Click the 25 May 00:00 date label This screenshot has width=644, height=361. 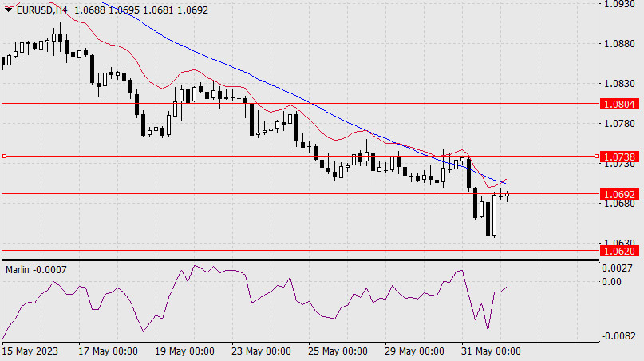pyautogui.click(x=338, y=351)
